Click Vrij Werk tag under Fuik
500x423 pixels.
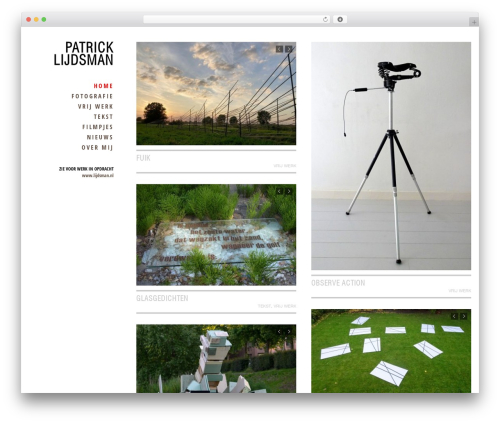point(285,166)
